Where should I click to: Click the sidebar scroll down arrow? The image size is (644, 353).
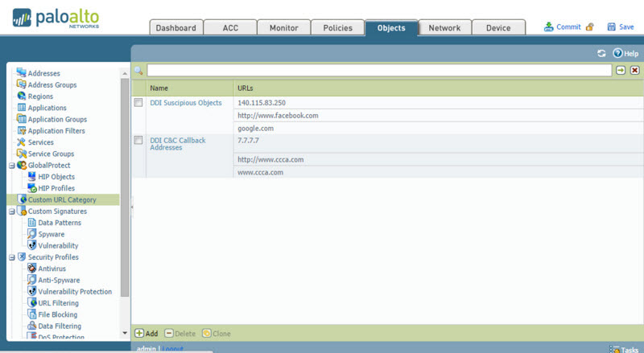125,332
